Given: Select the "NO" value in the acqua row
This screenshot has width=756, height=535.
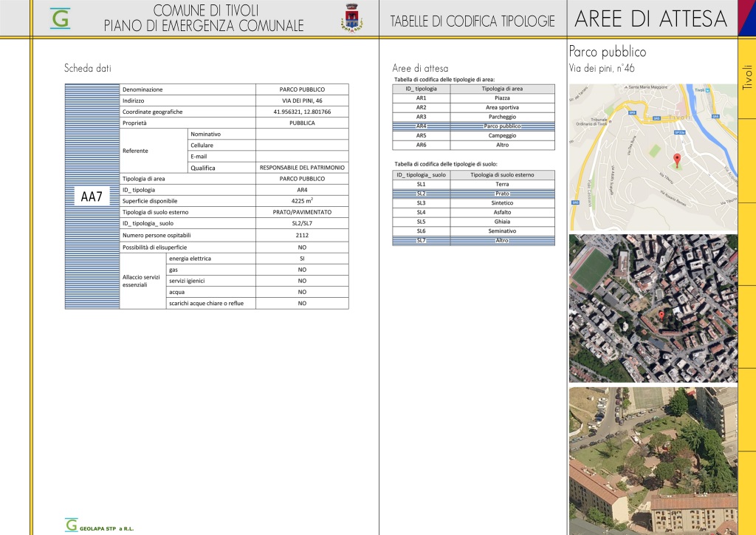Looking at the screenshot, I should pos(302,292).
